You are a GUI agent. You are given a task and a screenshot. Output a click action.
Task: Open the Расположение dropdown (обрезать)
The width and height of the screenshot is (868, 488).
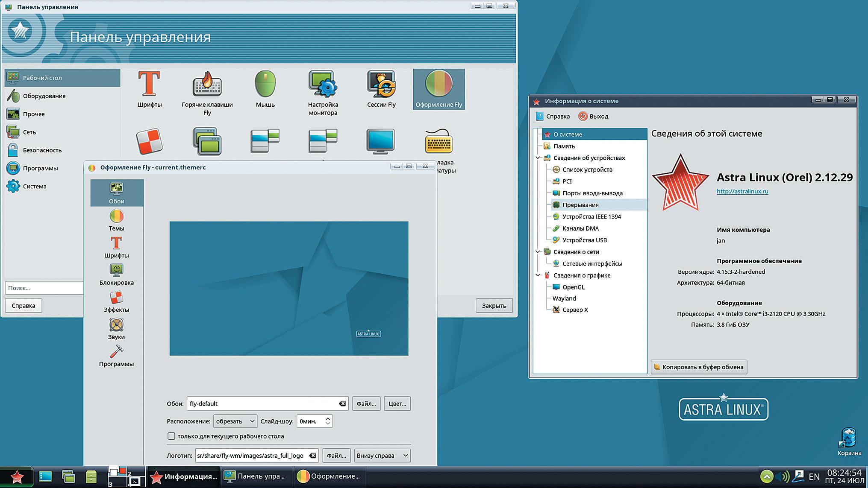pyautogui.click(x=235, y=421)
